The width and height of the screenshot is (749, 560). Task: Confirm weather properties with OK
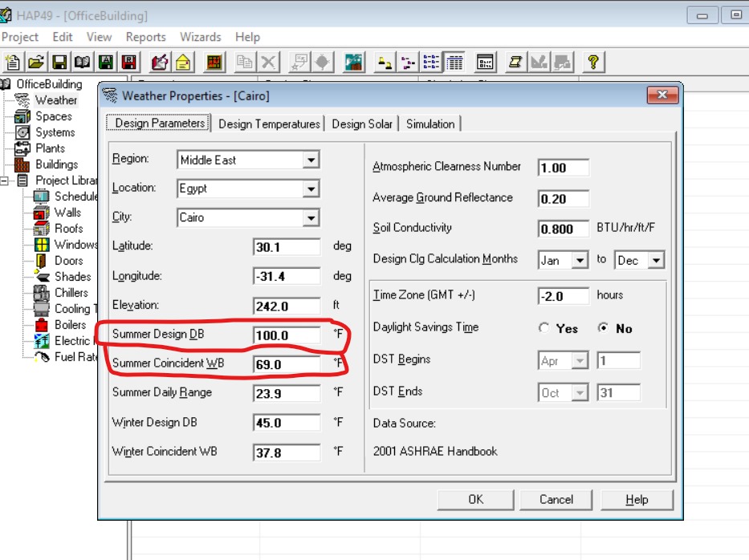tap(476, 500)
